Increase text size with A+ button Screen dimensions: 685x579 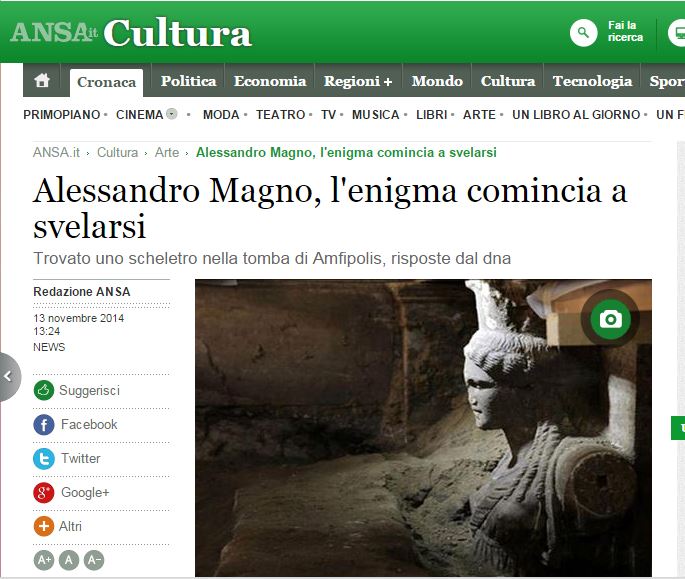point(44,560)
